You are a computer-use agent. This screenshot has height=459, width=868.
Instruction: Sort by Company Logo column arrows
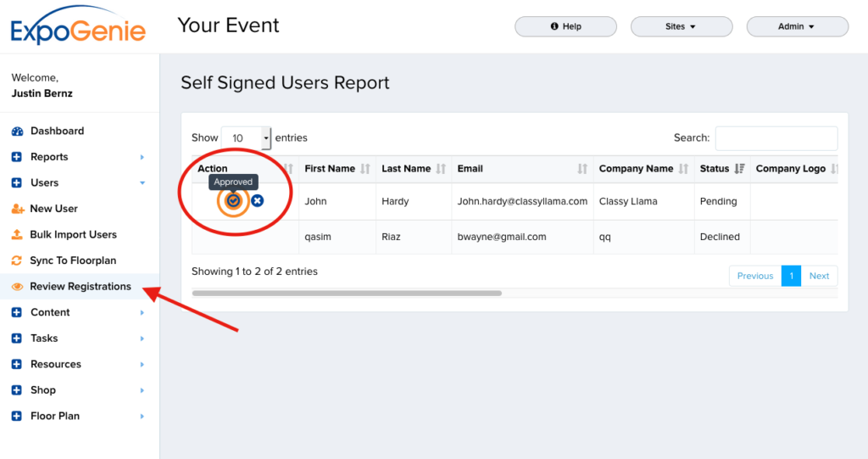coord(834,169)
